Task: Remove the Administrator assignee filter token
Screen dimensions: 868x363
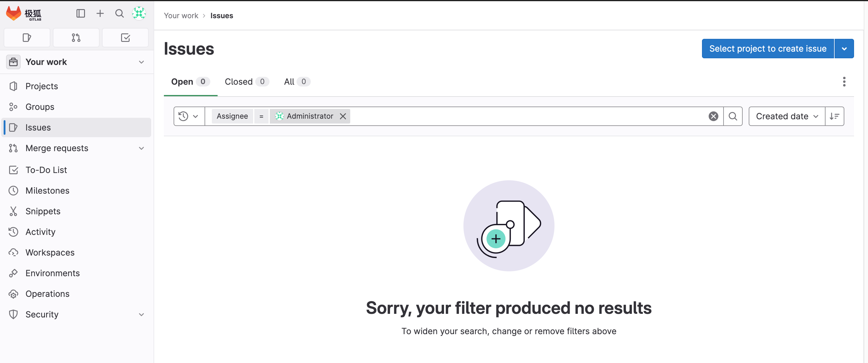Action: (x=343, y=116)
